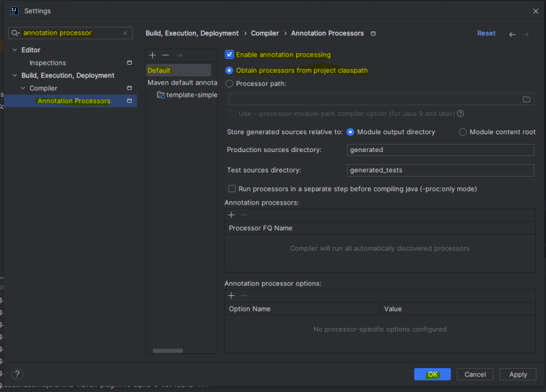Image resolution: width=546 pixels, height=392 pixels.
Task: Select the Default annotation profile
Action: 179,70
